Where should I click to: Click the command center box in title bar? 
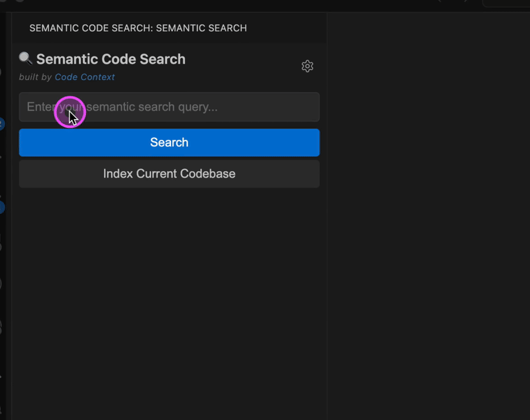507,3
